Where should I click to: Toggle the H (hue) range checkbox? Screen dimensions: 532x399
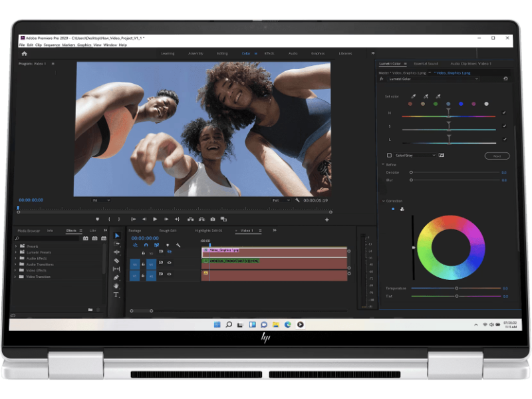504,113
